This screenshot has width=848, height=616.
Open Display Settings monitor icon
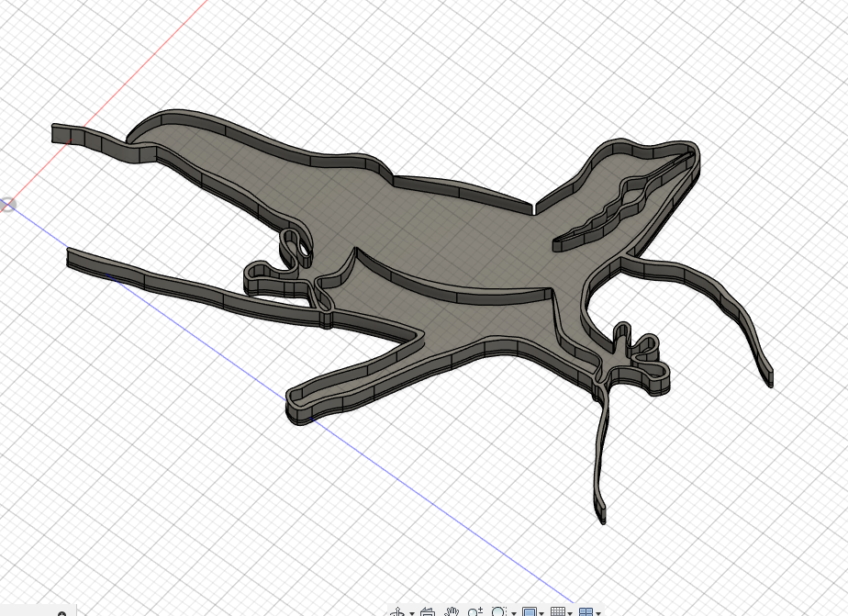[530, 611]
